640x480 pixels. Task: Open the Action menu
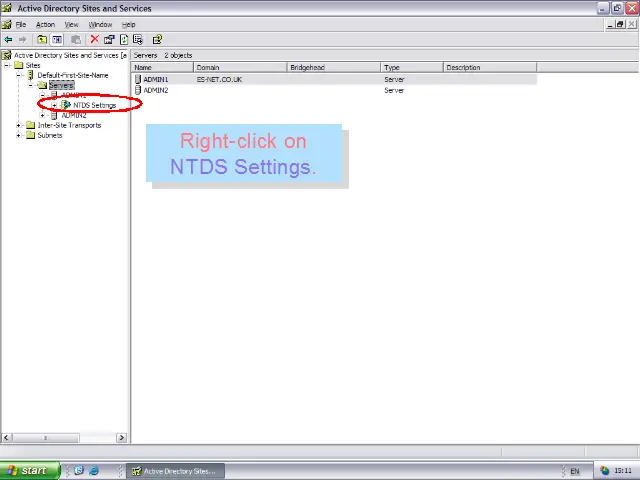45,24
